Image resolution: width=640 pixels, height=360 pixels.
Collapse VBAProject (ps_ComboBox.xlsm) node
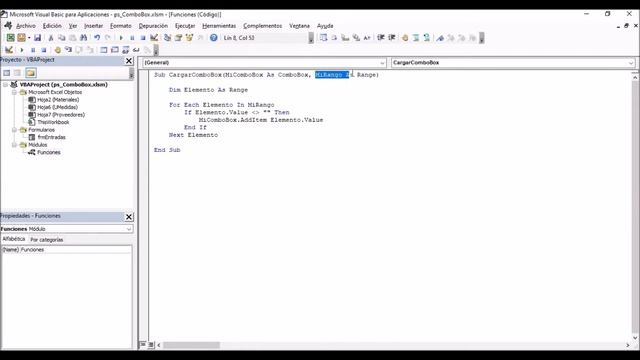(x=6, y=84)
